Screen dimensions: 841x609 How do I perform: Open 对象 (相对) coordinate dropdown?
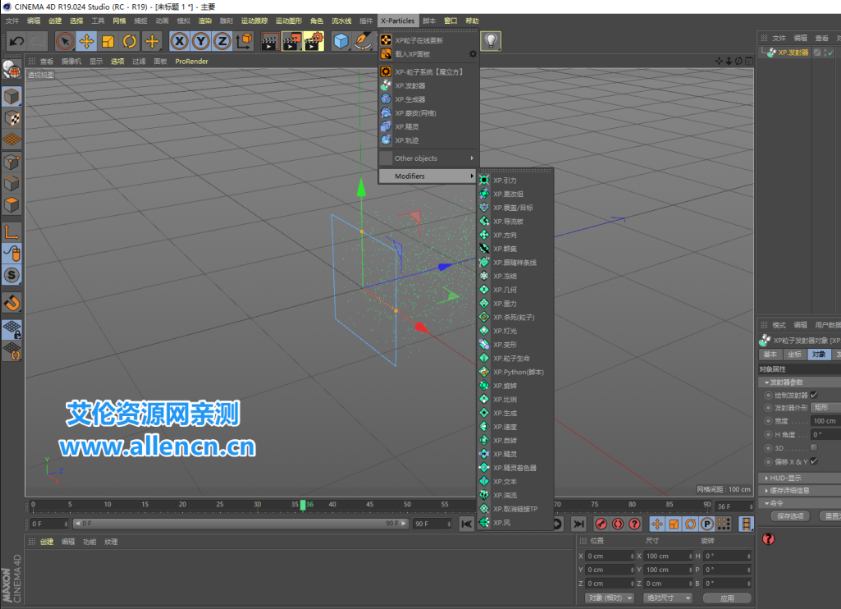tap(609, 598)
